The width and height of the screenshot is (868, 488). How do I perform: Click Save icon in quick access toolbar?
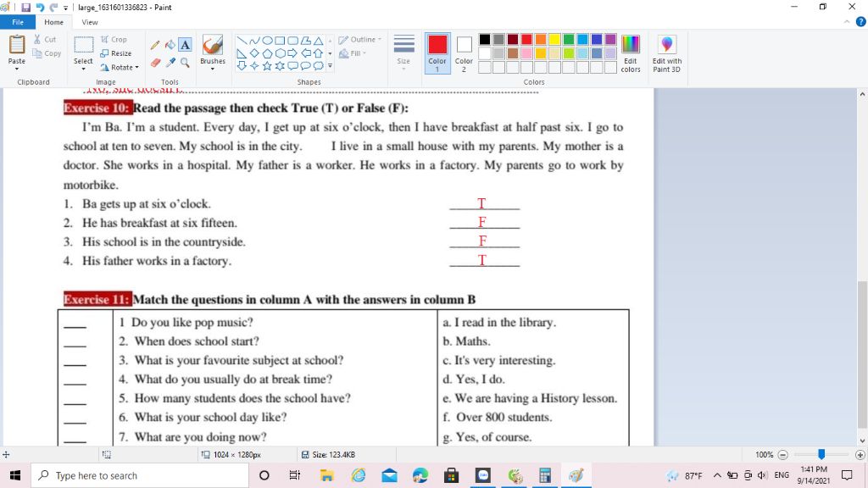click(x=26, y=7)
